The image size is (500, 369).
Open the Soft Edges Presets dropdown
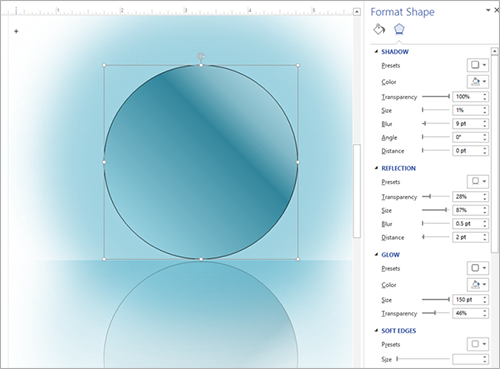tap(478, 344)
